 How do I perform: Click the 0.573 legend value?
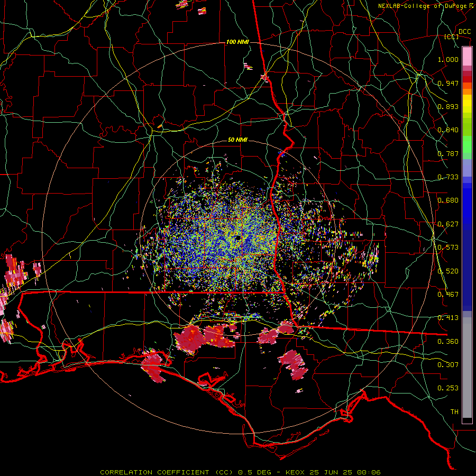pyautogui.click(x=448, y=248)
